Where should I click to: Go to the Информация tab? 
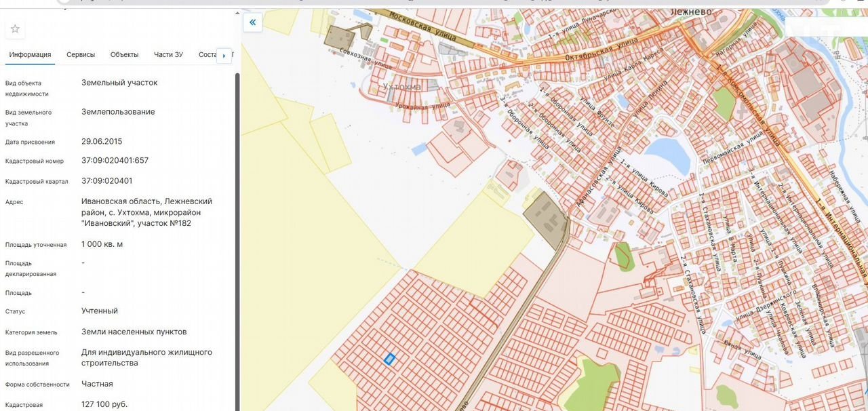30,55
